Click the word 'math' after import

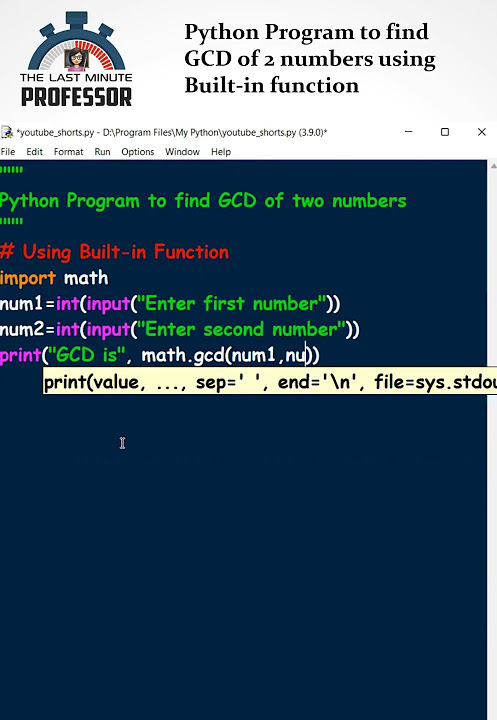[86, 278]
